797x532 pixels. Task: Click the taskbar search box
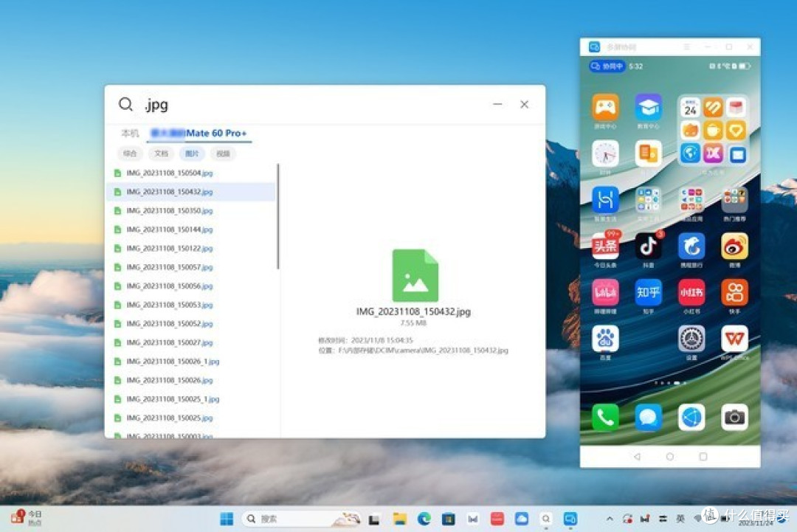pos(302,519)
